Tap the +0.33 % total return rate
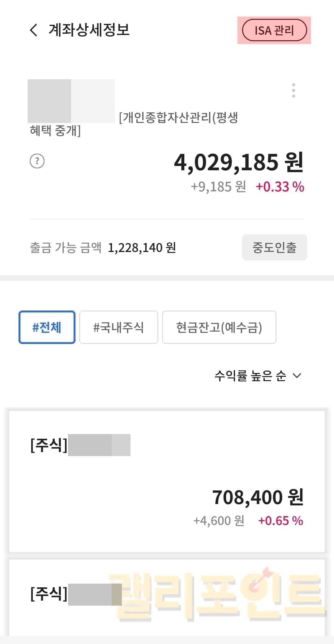This screenshot has height=644, width=334. coord(280,187)
